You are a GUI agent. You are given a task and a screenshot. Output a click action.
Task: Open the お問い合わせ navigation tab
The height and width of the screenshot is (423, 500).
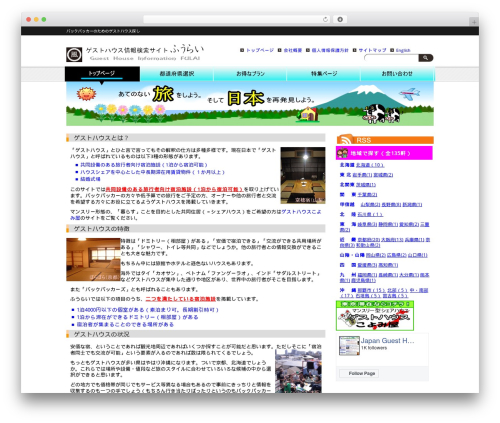point(397,74)
